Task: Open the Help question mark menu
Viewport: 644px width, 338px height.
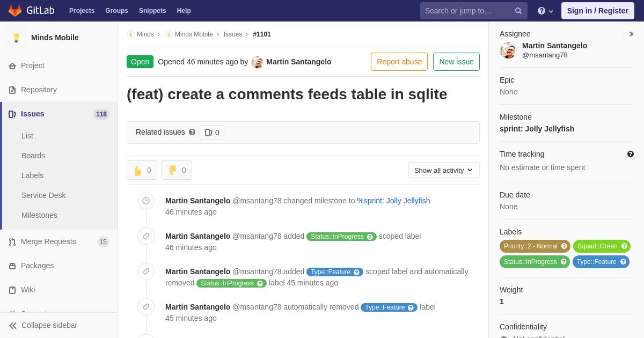Action: [545, 11]
